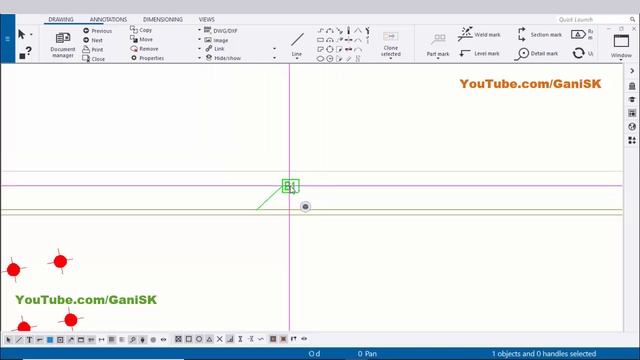
Task: Expand the Window dropdown arrow
Action: [621, 60]
